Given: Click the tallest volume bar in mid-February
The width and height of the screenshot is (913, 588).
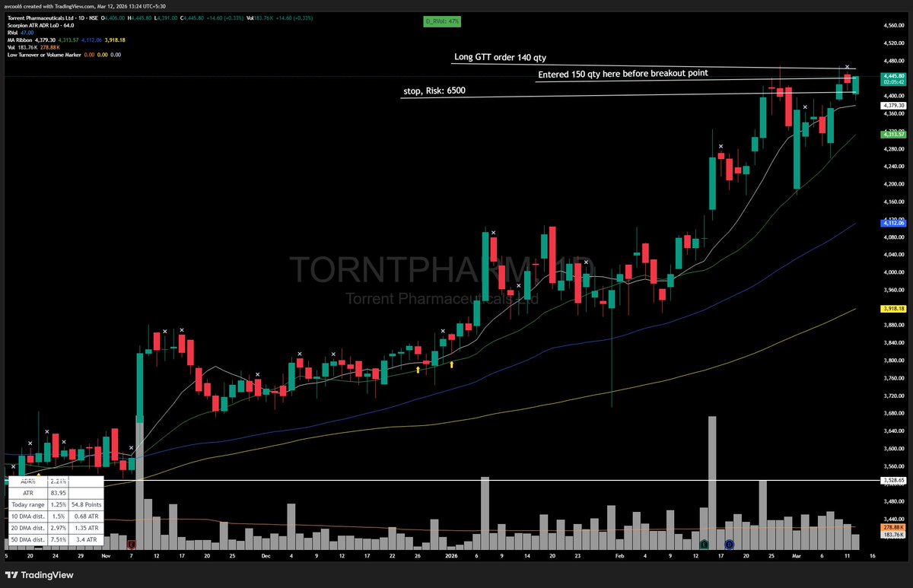Looking at the screenshot, I should tap(712, 482).
